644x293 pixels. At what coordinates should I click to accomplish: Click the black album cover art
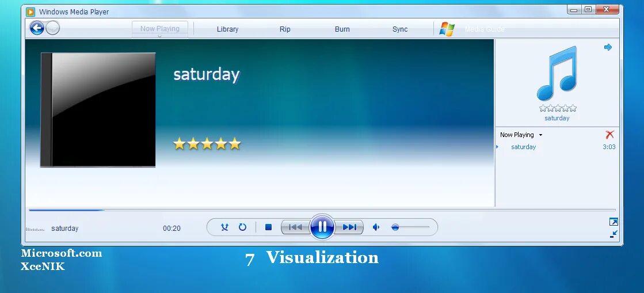(x=98, y=110)
